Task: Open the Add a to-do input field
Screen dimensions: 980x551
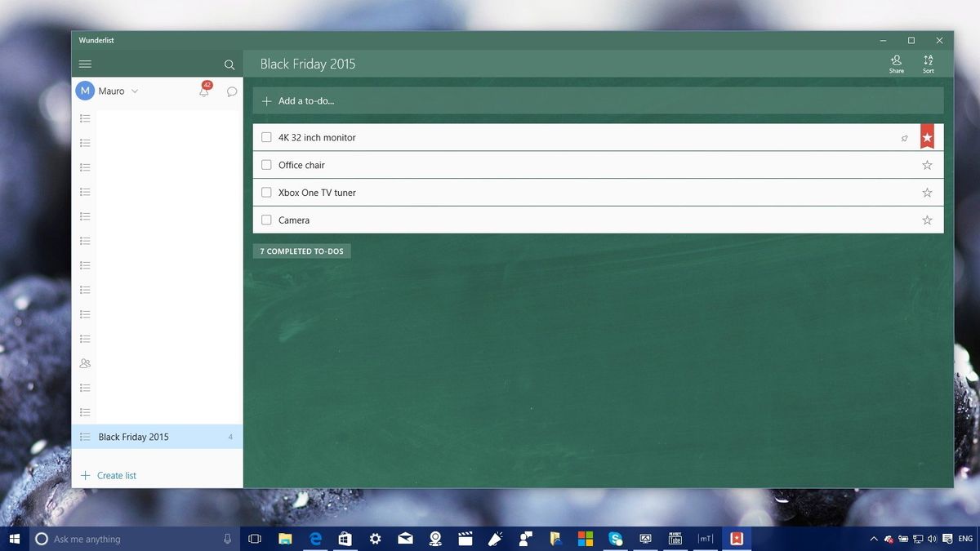Action: click(305, 100)
